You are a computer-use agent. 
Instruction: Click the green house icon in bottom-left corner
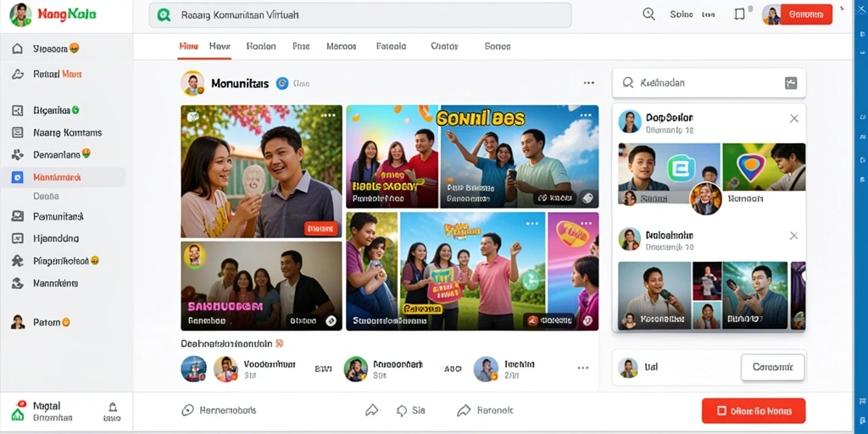pos(19,414)
